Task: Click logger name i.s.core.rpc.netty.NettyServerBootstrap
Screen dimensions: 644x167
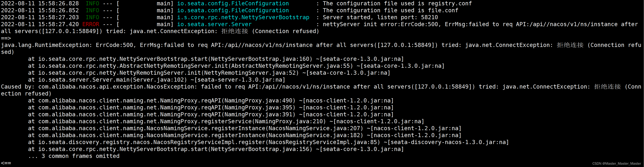Action: point(243,17)
